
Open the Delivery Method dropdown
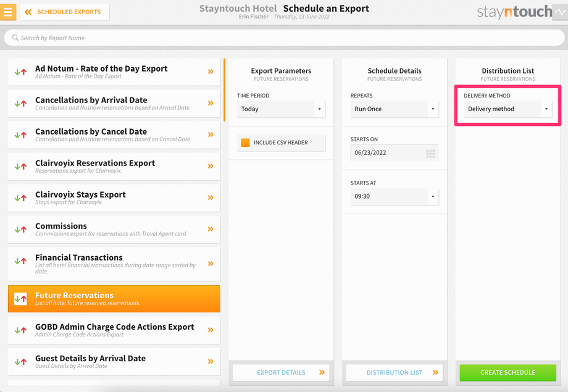[x=508, y=109]
